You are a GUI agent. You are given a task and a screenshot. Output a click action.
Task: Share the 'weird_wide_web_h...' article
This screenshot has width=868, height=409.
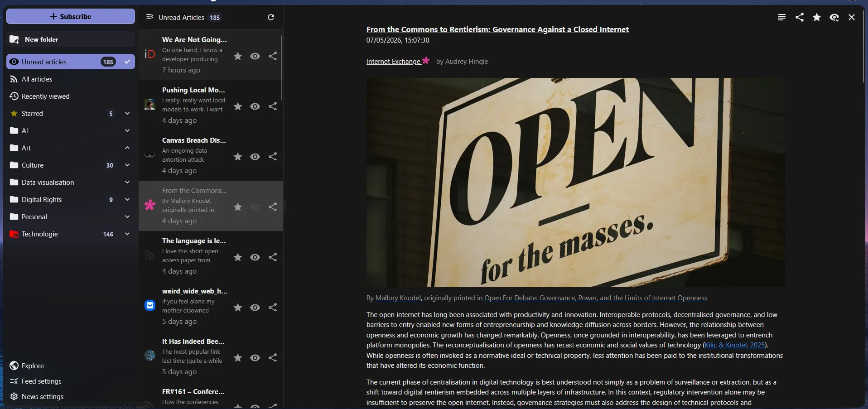pos(273,308)
